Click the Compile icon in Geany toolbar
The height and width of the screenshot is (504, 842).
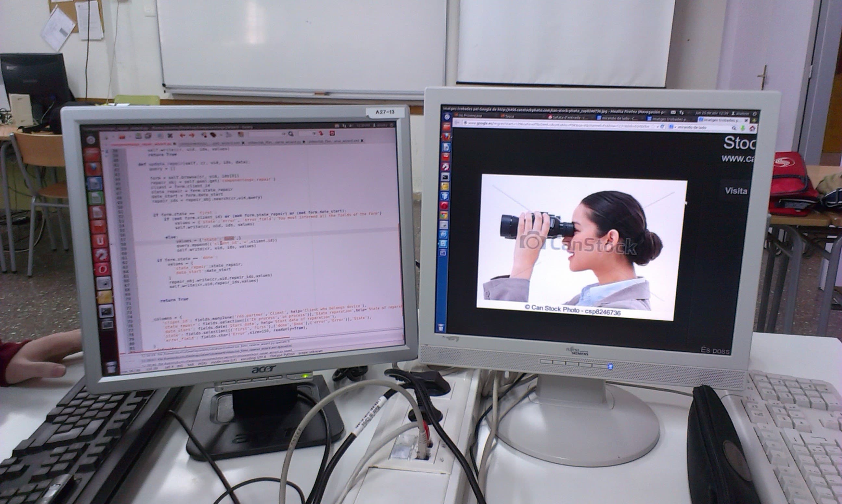204,135
